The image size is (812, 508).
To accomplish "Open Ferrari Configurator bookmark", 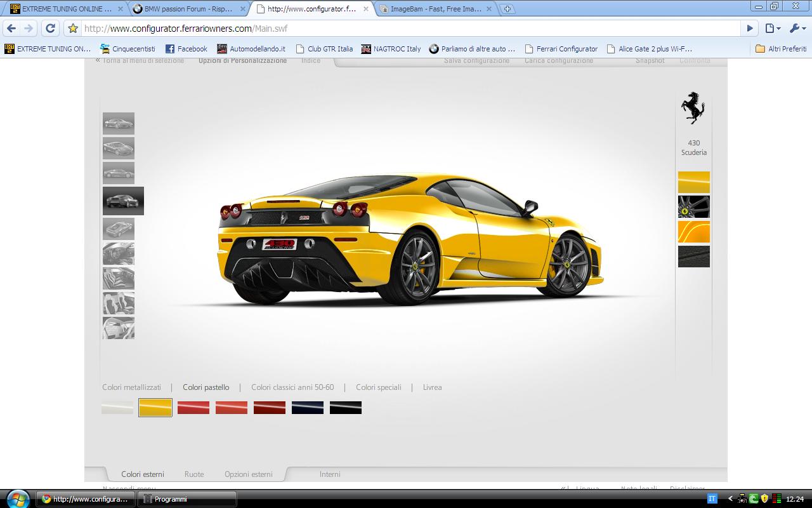I will click(561, 49).
